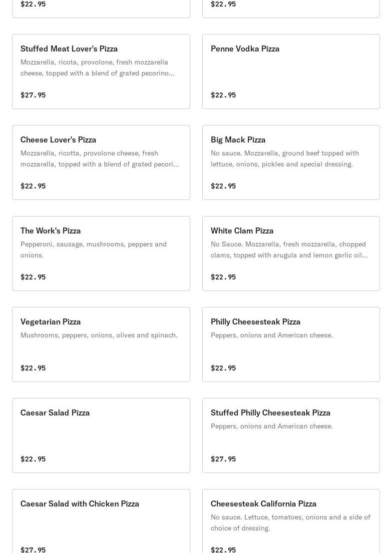Click the White Clam Pizza description text

pos(289,249)
